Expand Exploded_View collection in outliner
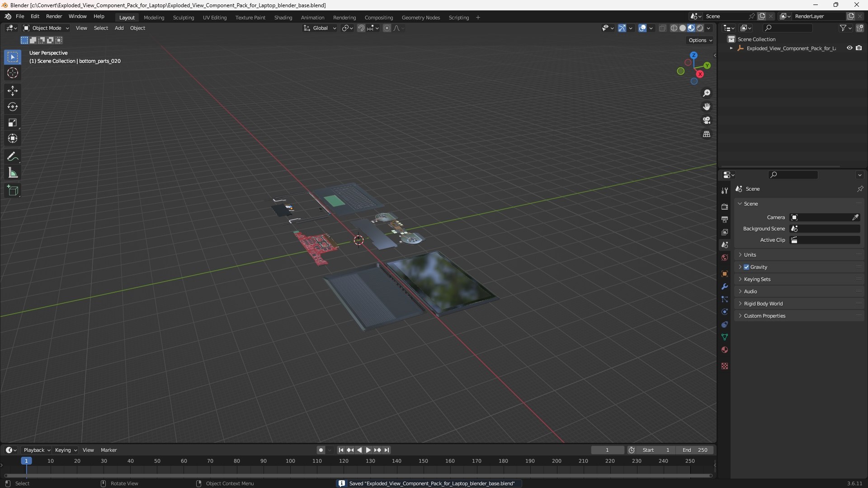Image resolution: width=868 pixels, height=488 pixels. (x=731, y=48)
